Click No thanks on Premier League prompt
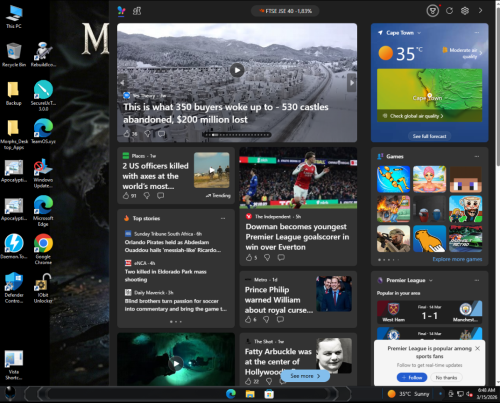 (x=446, y=377)
